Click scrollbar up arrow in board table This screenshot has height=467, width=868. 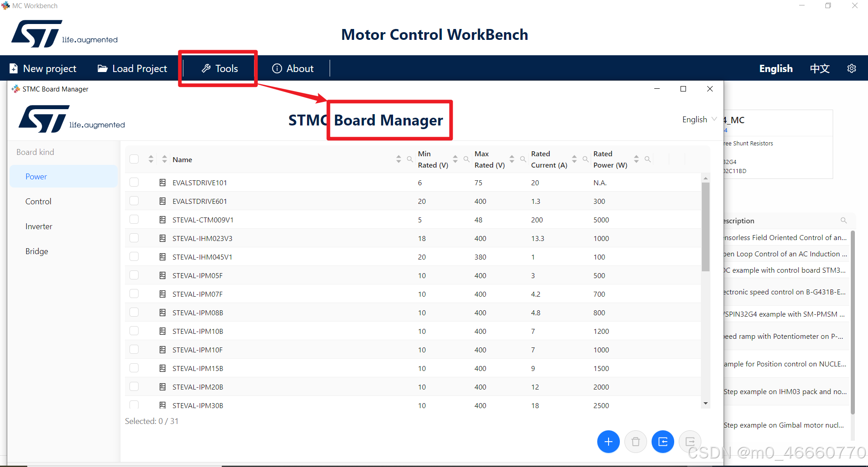tap(705, 178)
